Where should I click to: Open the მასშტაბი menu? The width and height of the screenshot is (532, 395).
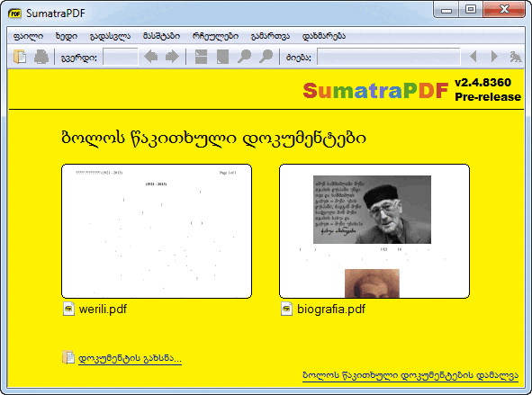click(x=161, y=36)
